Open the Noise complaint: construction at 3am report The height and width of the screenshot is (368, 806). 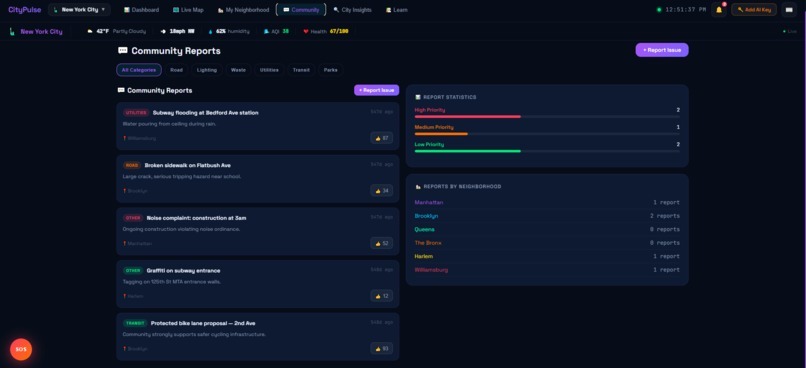258,231
